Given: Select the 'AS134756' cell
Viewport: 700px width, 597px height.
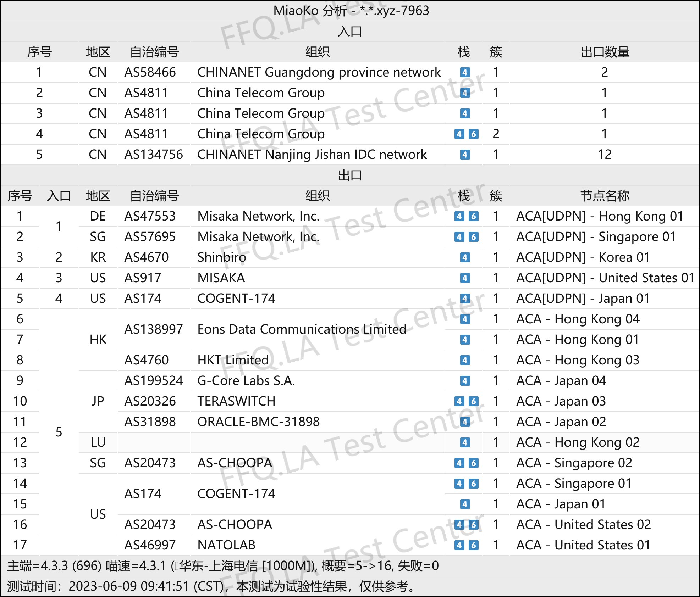Looking at the screenshot, I should [x=154, y=155].
